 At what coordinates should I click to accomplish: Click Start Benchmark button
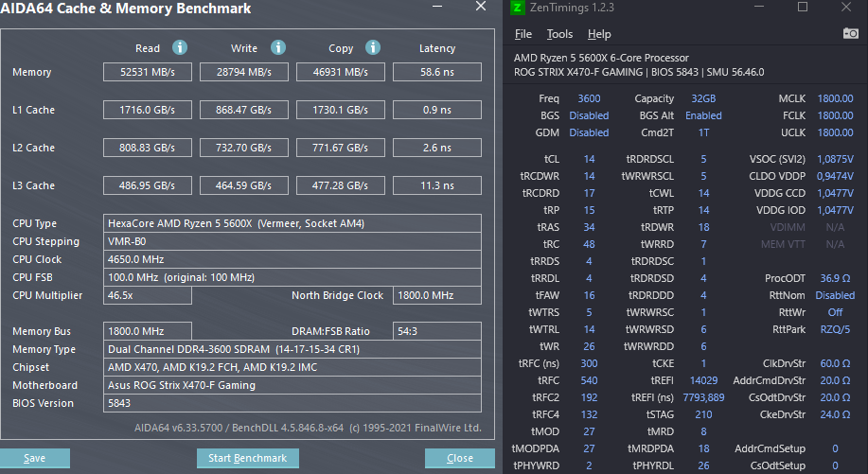[247, 458]
